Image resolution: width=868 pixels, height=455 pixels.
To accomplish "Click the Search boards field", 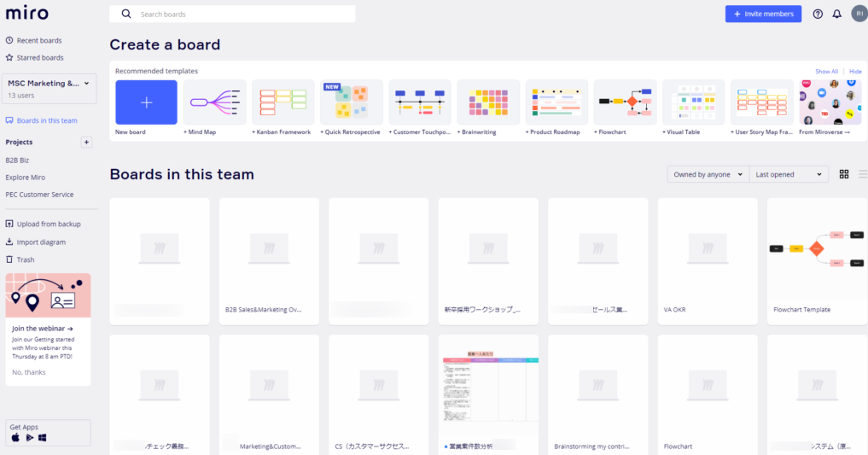I will [x=232, y=14].
